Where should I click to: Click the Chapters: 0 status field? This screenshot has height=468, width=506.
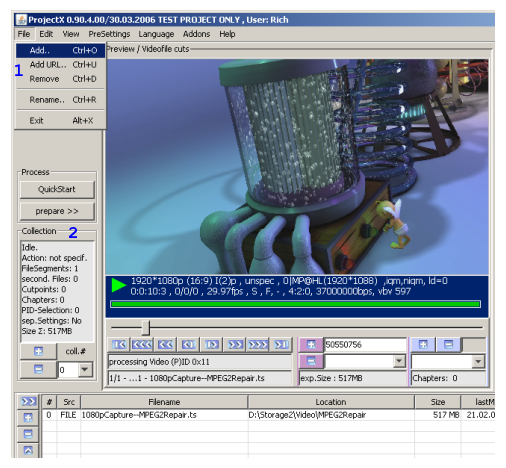pos(448,378)
